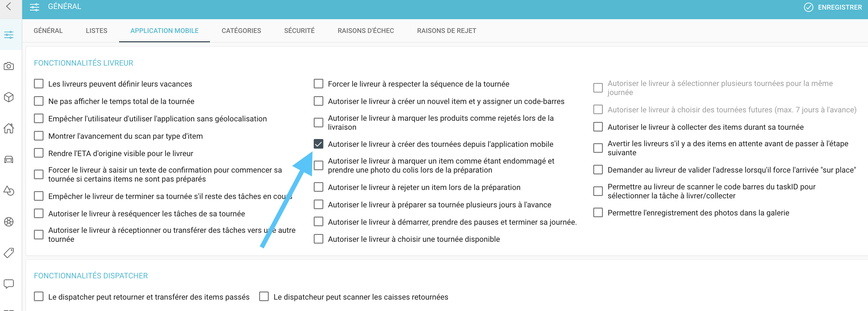Screen dimensions: 868x311
Task: Click the header sliders icon beside GÉNÉRAL
Action: [x=34, y=7]
